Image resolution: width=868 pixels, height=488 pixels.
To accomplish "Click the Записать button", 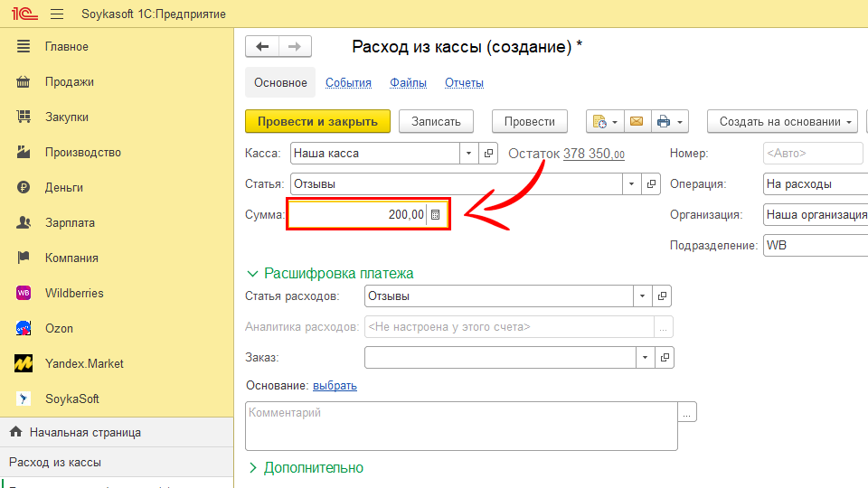I will 436,122.
